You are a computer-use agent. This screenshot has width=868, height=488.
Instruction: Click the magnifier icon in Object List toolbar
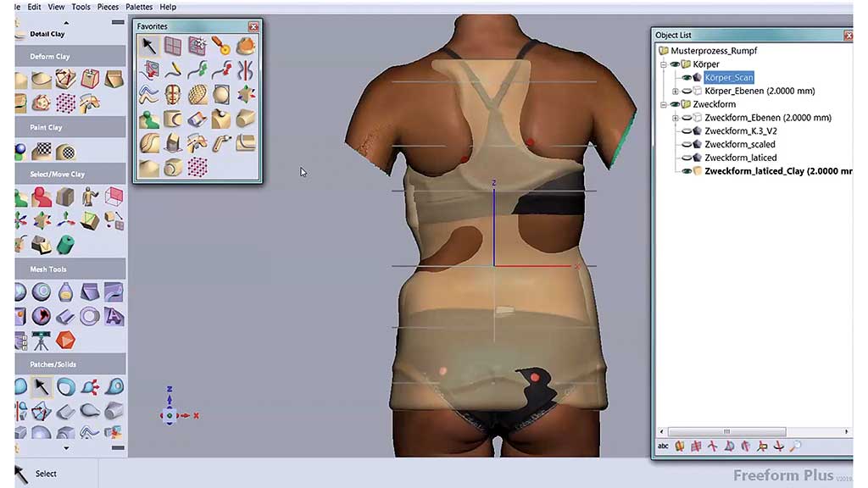pyautogui.click(x=795, y=446)
